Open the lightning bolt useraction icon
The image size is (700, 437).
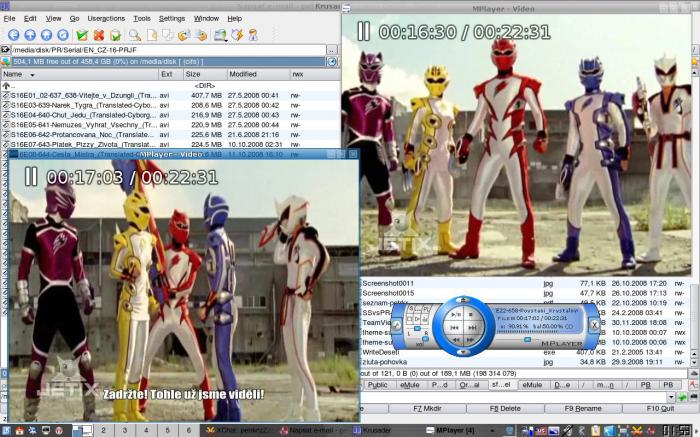(237, 35)
